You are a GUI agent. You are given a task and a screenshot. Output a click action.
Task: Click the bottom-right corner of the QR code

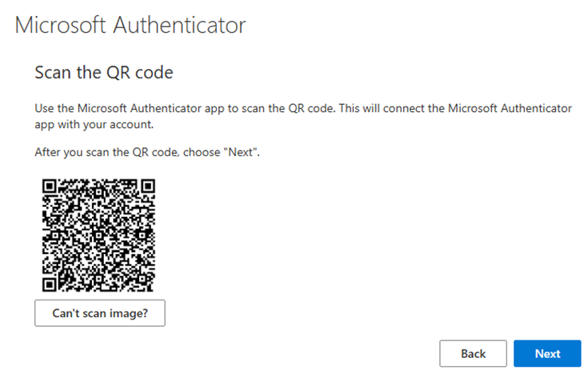point(152,289)
